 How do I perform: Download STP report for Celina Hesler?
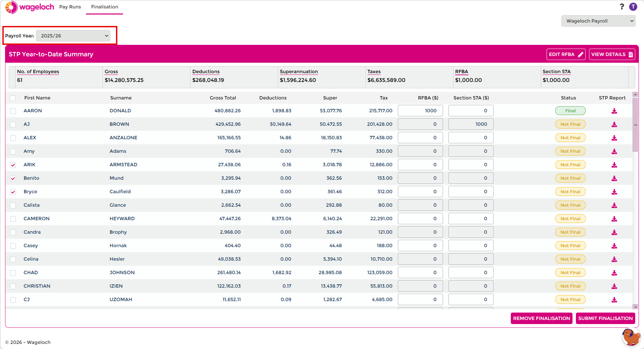(614, 259)
